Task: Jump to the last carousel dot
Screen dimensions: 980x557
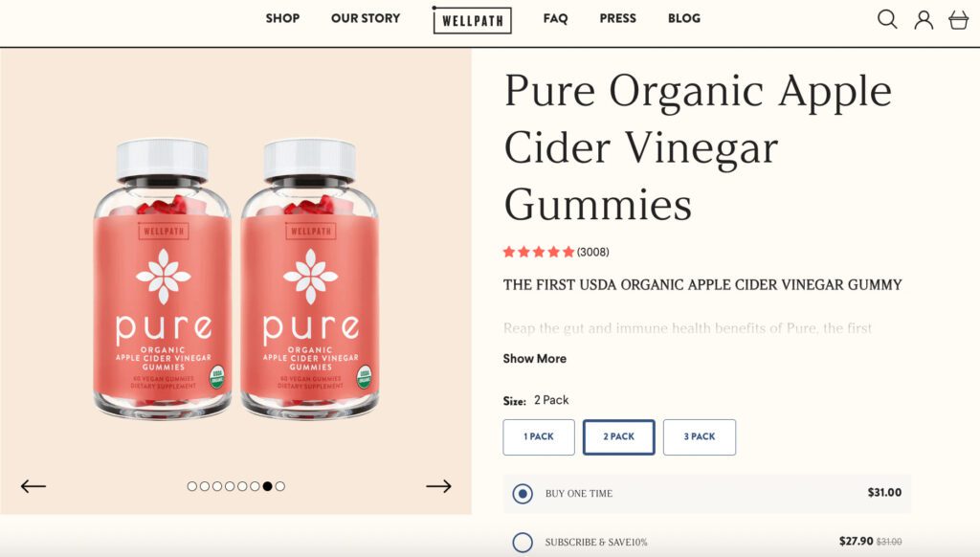Action: [280, 486]
